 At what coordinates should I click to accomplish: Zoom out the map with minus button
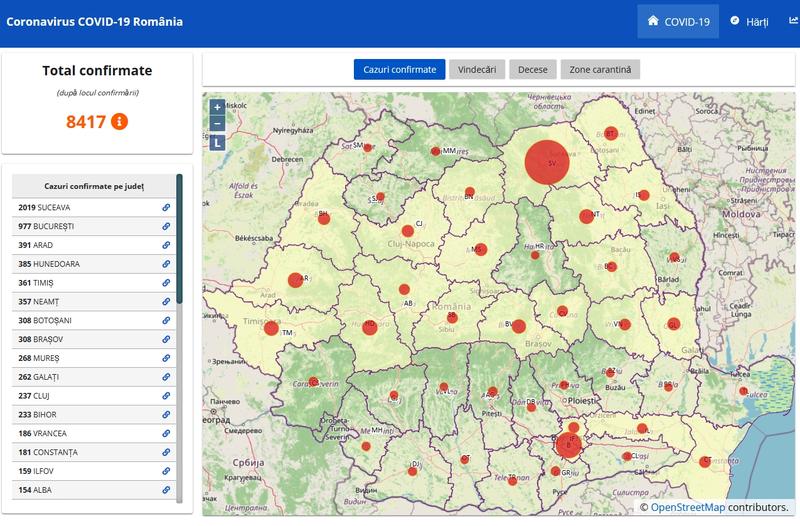point(217,124)
